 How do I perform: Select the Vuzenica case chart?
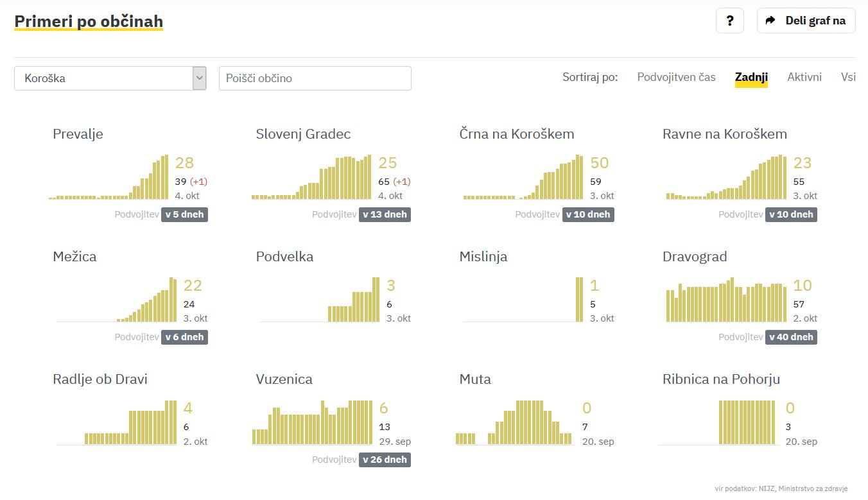[312, 423]
